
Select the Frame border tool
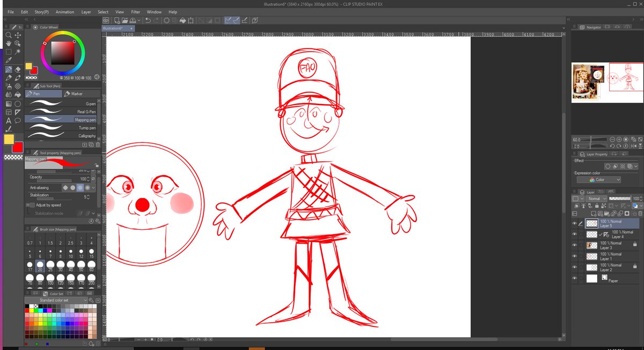9,112
